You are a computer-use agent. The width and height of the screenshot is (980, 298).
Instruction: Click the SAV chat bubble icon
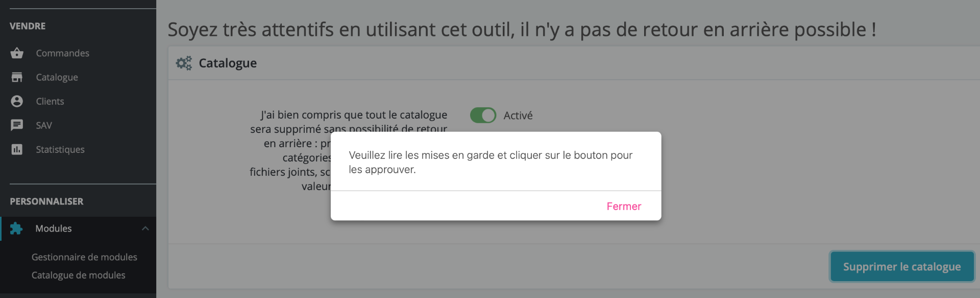pyautogui.click(x=17, y=125)
